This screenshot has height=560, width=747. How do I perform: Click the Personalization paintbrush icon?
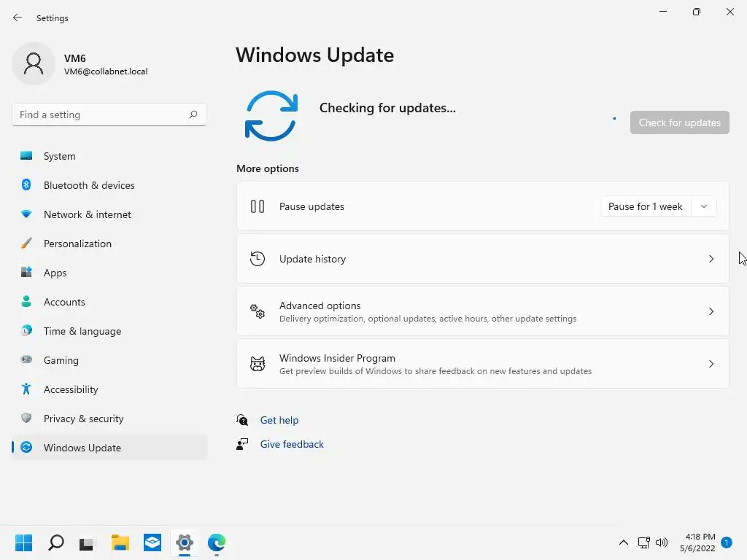(26, 244)
